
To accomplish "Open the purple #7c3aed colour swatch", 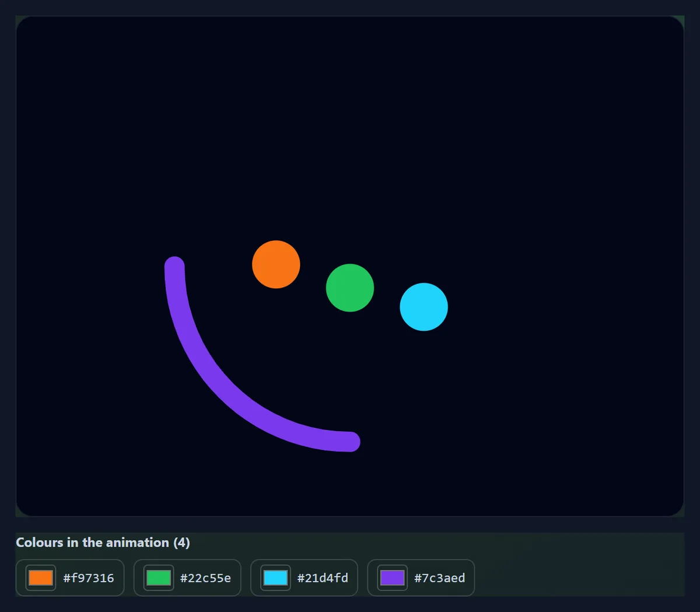I will click(392, 578).
